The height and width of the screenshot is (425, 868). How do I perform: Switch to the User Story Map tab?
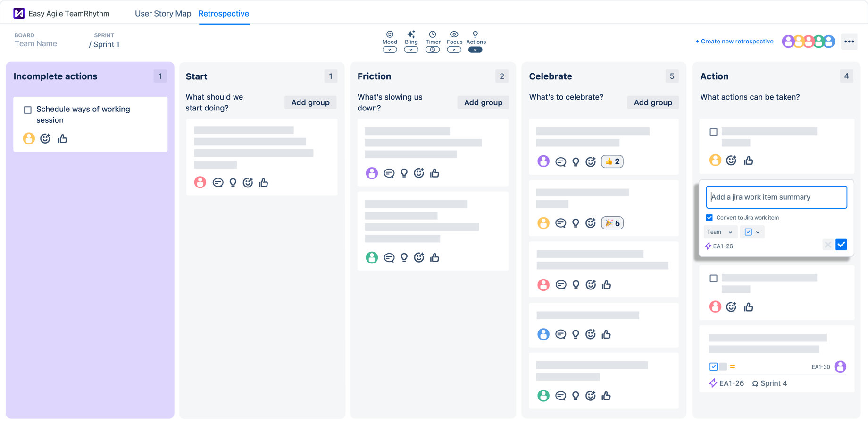point(163,14)
